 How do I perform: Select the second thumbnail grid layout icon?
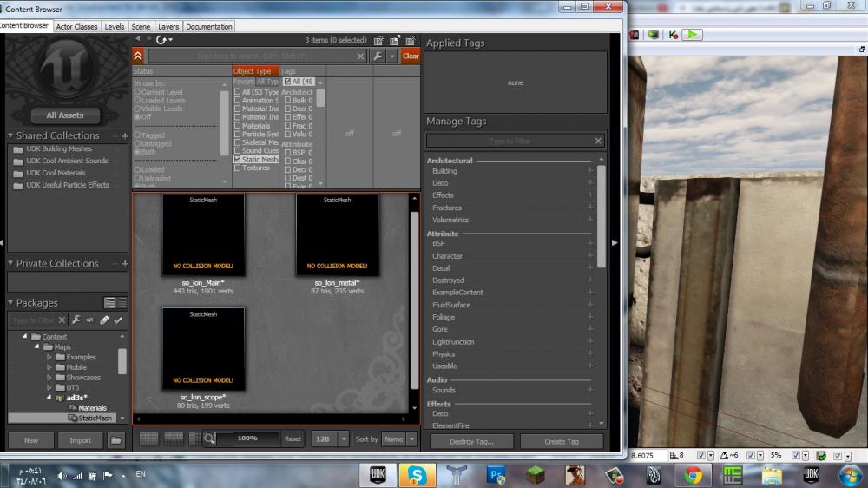(x=174, y=439)
